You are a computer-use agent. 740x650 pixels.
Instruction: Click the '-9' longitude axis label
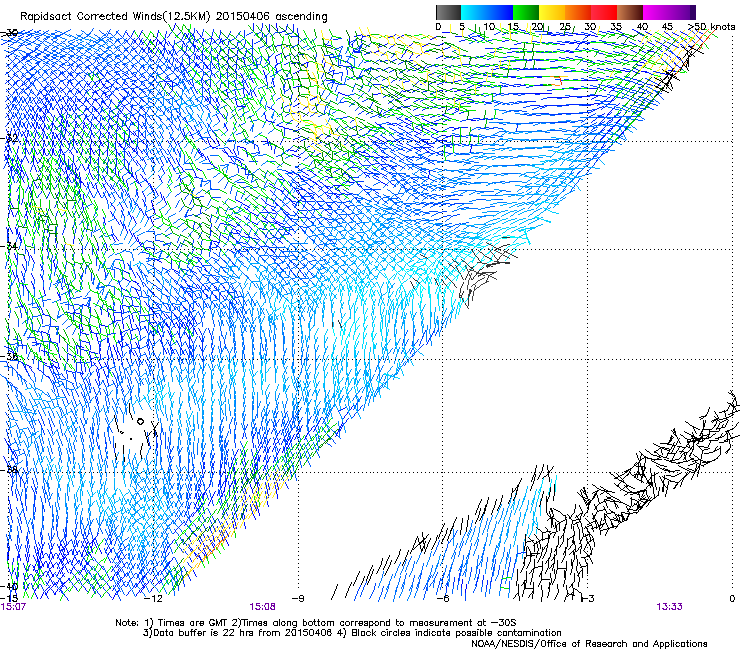pos(298,599)
